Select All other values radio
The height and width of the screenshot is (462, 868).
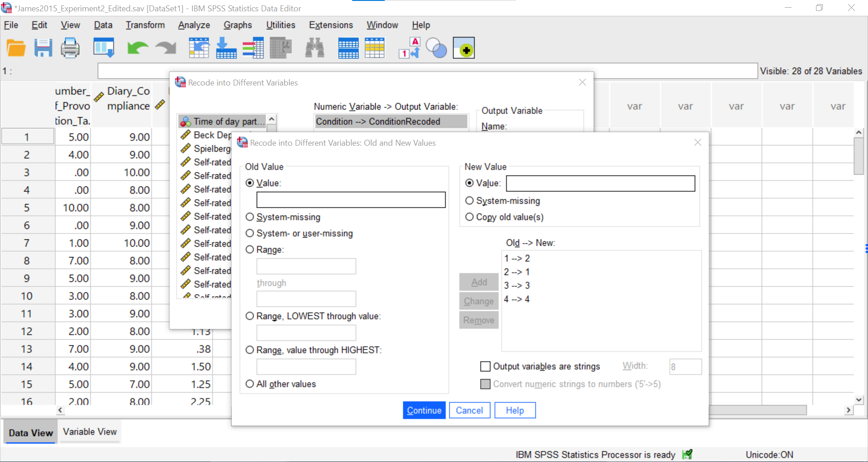[250, 384]
